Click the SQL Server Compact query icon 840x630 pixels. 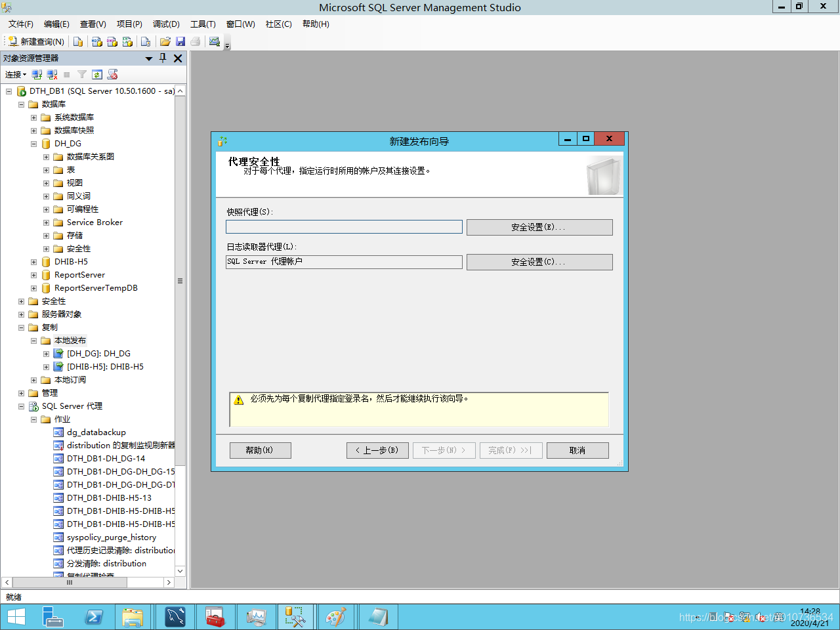146,41
